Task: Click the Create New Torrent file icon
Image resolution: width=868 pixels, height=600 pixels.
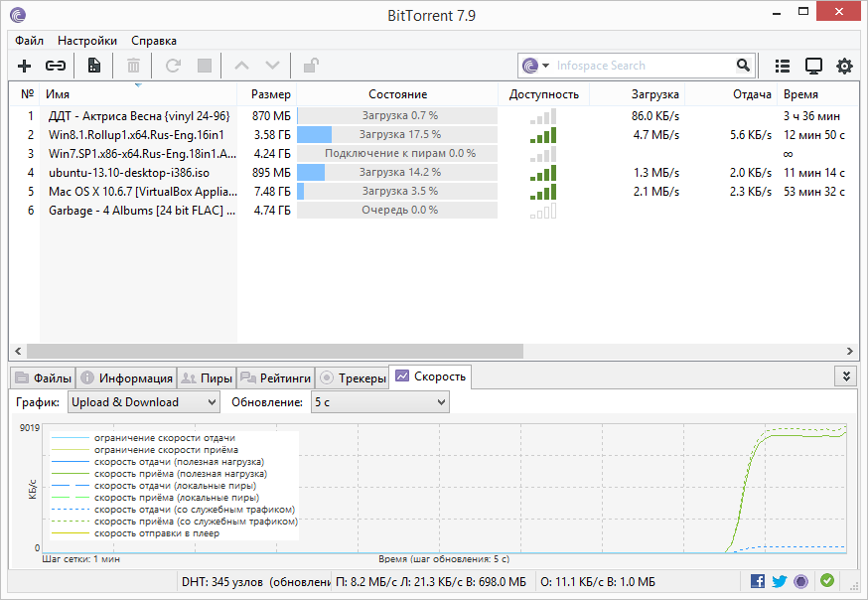Action: pyautogui.click(x=94, y=66)
